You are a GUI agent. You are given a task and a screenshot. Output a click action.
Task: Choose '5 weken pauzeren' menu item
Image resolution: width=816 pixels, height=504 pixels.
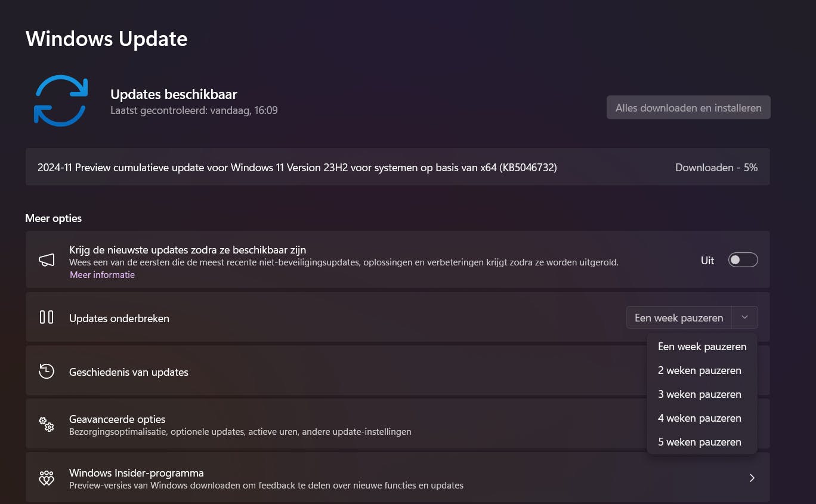[x=699, y=442]
